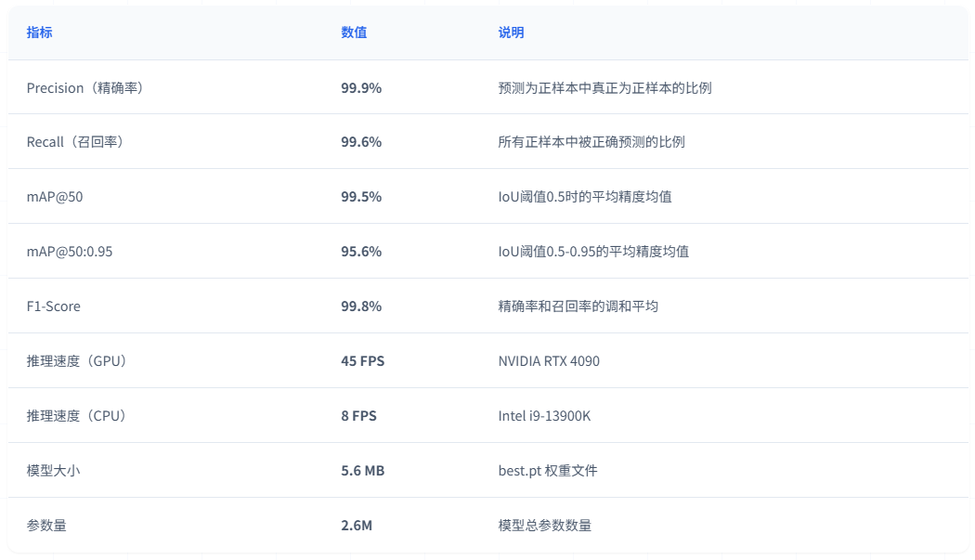Click the 99.6% recall value
This screenshot has width=975, height=560.
[361, 142]
